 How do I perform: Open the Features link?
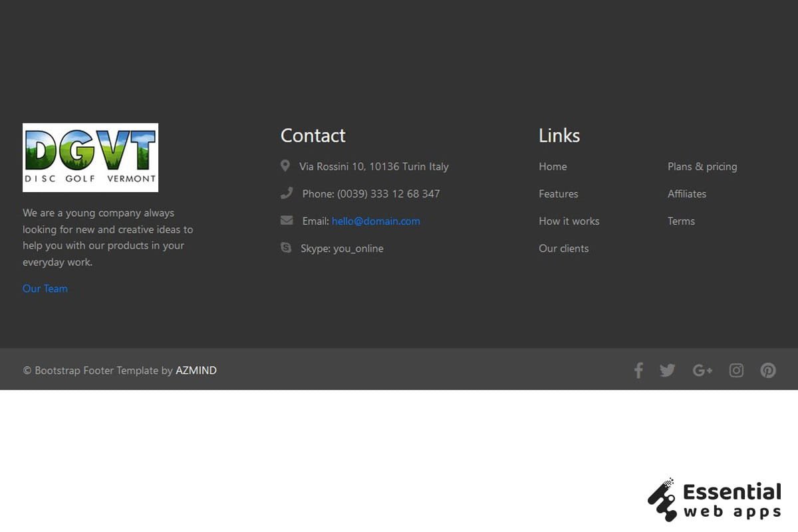559,194
